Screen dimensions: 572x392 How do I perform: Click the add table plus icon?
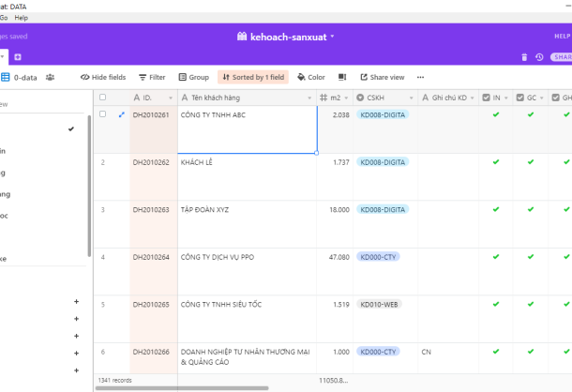18,57
